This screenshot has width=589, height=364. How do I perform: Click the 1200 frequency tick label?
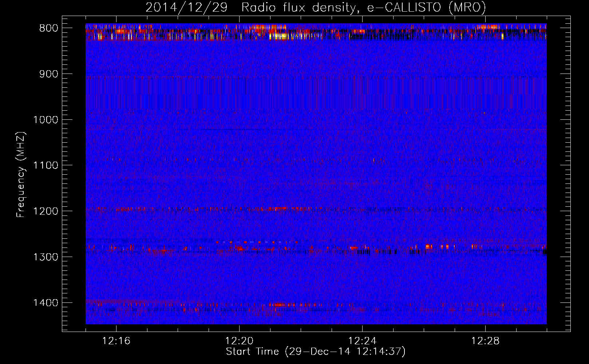pyautogui.click(x=46, y=211)
